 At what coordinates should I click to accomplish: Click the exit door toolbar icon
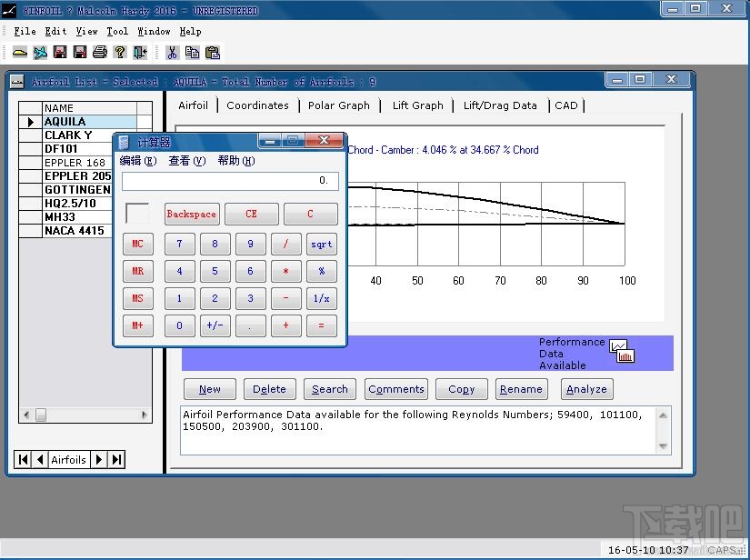pyautogui.click(x=139, y=52)
